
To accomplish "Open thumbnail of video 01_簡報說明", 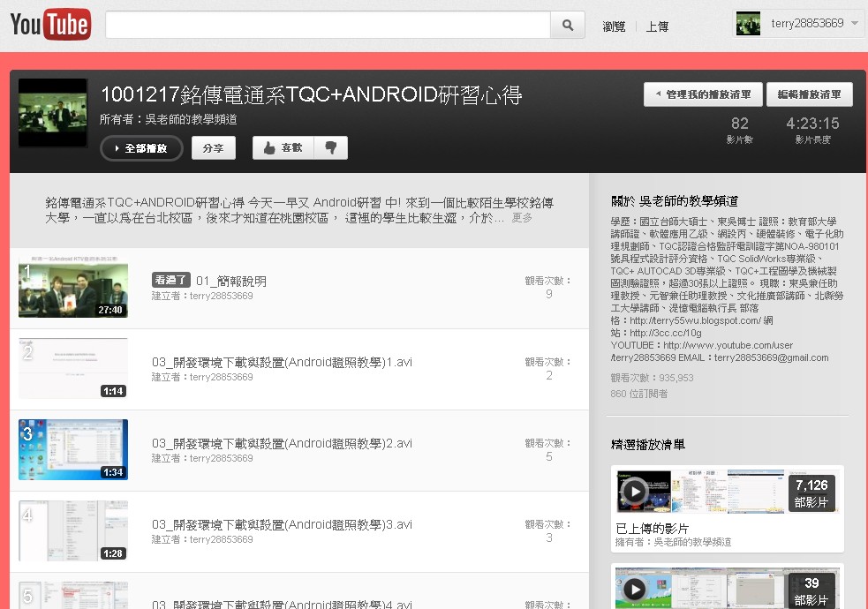I will [73, 288].
